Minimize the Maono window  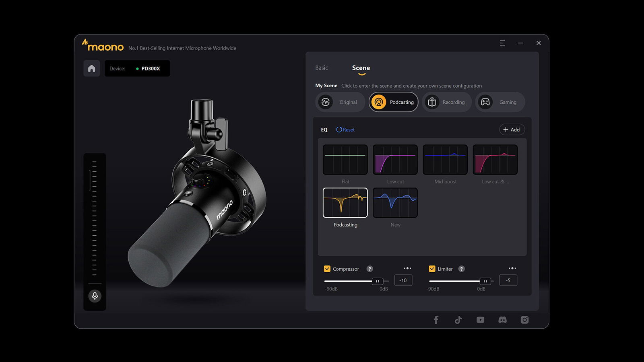(520, 43)
